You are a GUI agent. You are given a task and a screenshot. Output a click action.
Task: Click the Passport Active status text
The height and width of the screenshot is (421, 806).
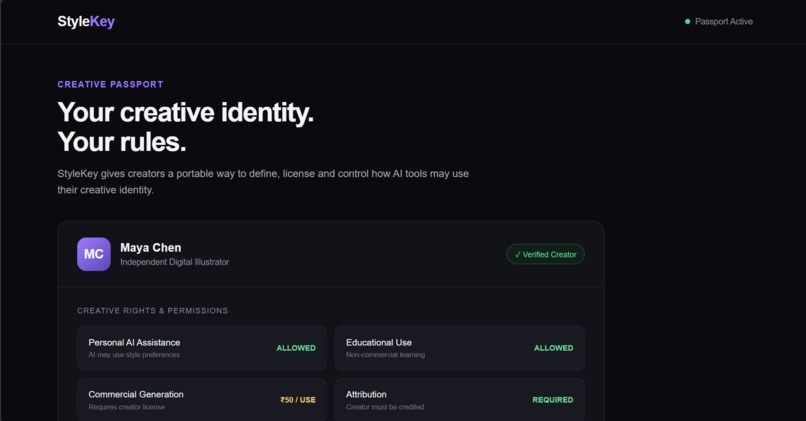[724, 22]
